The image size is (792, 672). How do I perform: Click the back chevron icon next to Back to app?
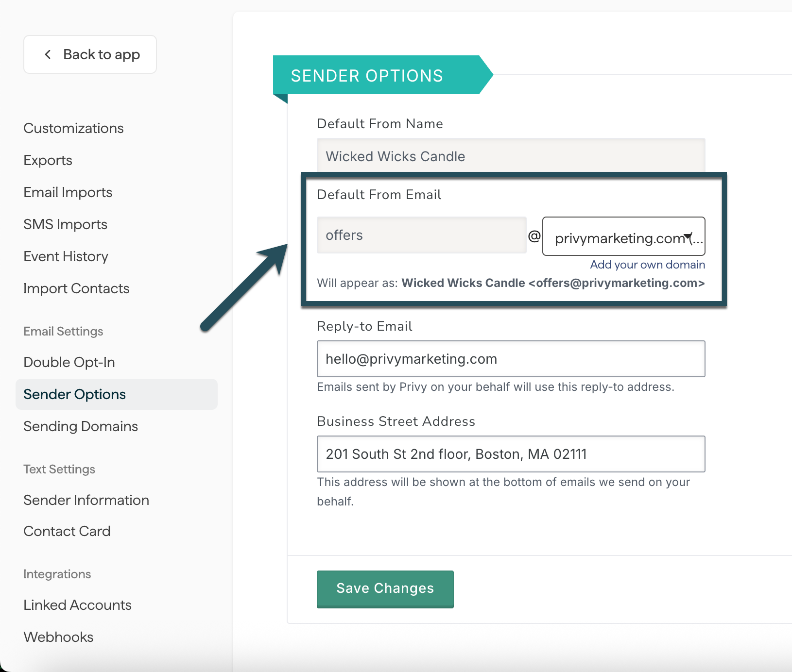48,54
